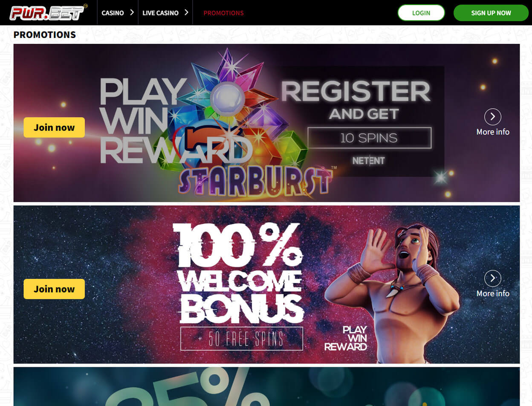Click the +50 Free Spins box
This screenshot has width=532, height=406.
point(242,339)
